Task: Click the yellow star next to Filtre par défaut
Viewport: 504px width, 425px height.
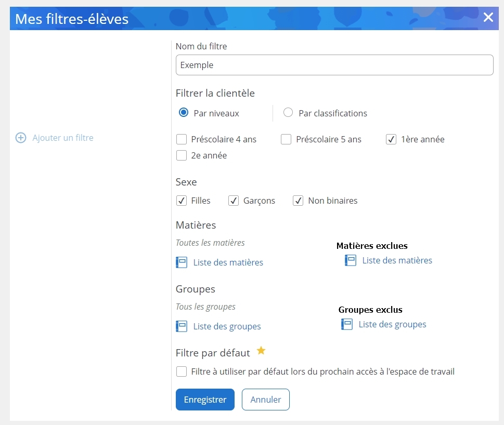Action: pos(261,351)
